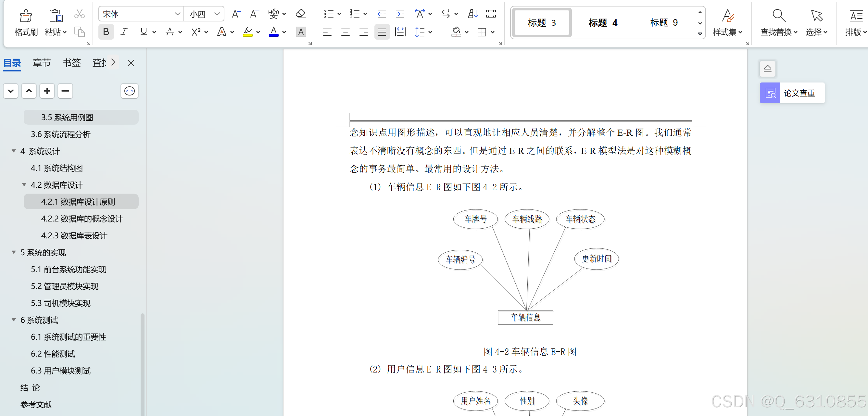Insert a numbered list
Screen dimensions: 868x416
click(355, 14)
